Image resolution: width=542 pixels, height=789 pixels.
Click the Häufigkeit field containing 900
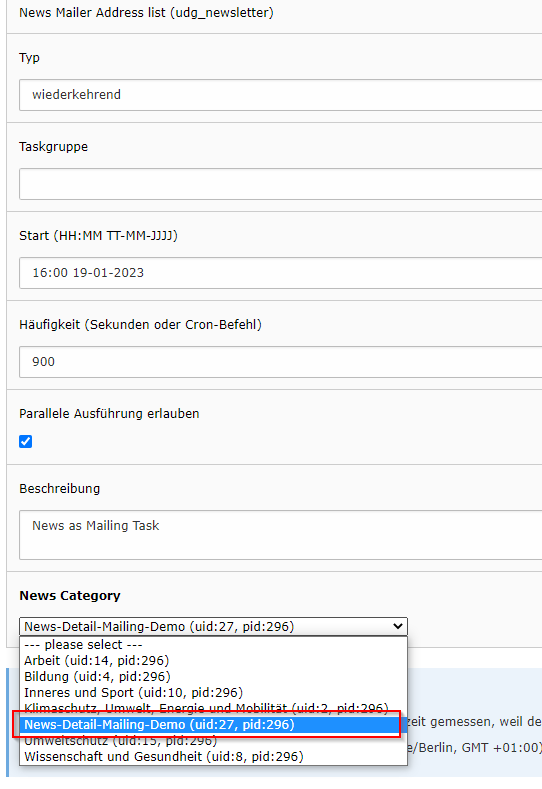coord(280,362)
